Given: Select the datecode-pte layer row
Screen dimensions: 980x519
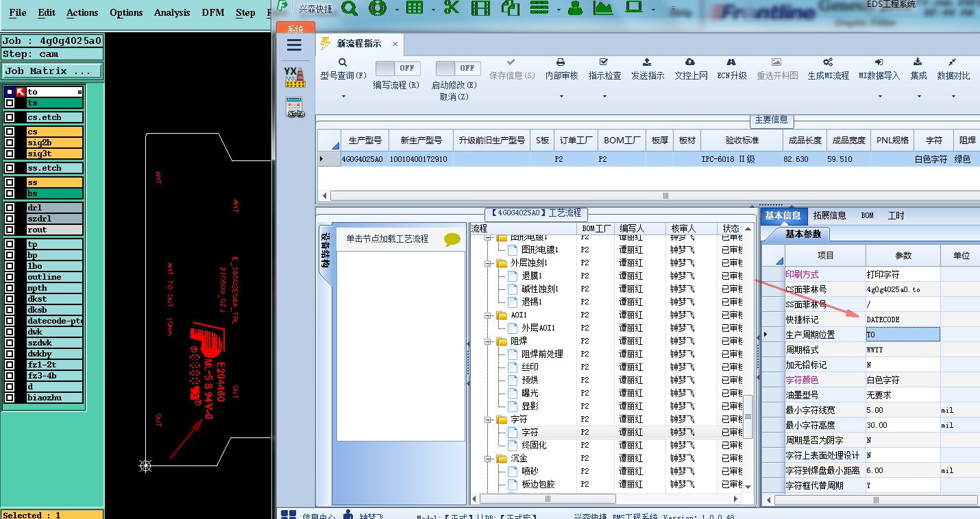Looking at the screenshot, I should 54,321.
